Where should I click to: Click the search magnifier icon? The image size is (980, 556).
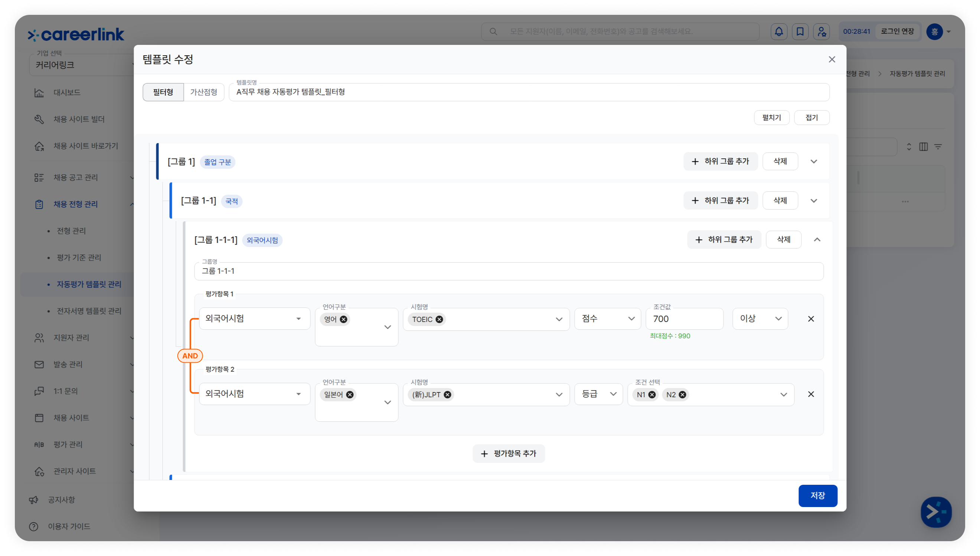(493, 31)
